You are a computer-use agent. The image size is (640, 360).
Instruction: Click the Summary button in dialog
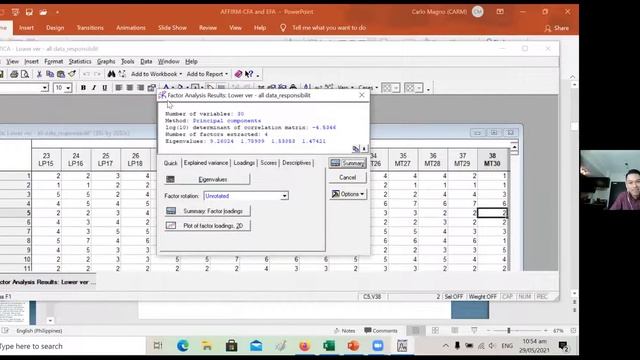348,163
